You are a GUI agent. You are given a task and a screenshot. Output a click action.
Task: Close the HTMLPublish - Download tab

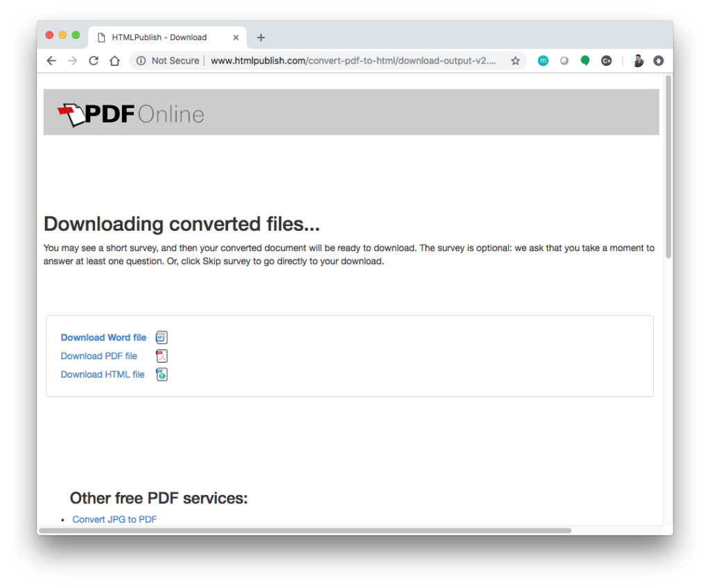coord(236,37)
